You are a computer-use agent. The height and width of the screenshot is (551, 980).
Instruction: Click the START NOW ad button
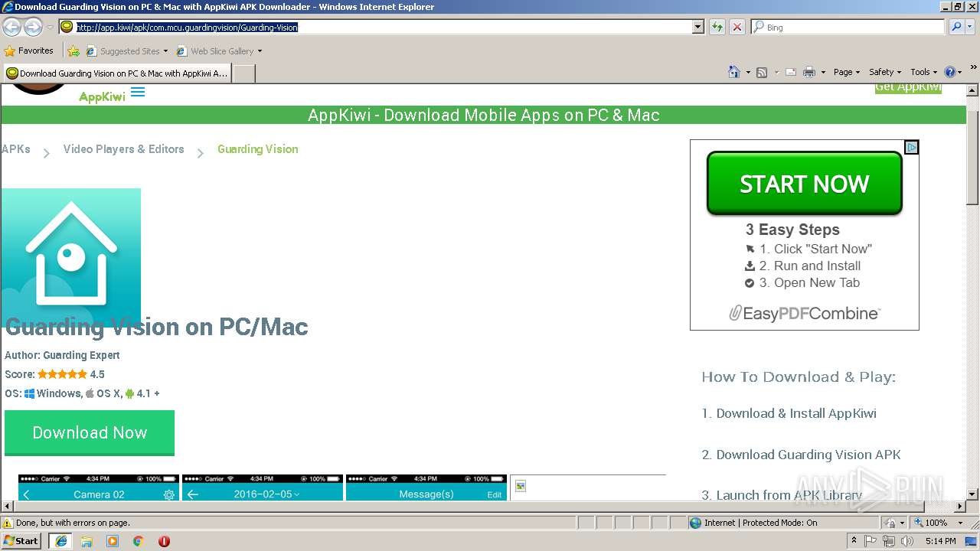pos(804,184)
